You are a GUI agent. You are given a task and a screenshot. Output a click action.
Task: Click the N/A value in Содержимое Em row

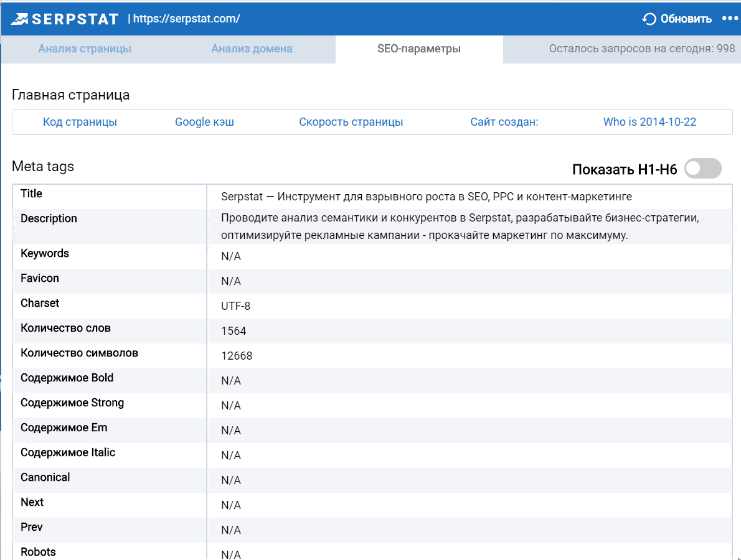tap(231, 431)
